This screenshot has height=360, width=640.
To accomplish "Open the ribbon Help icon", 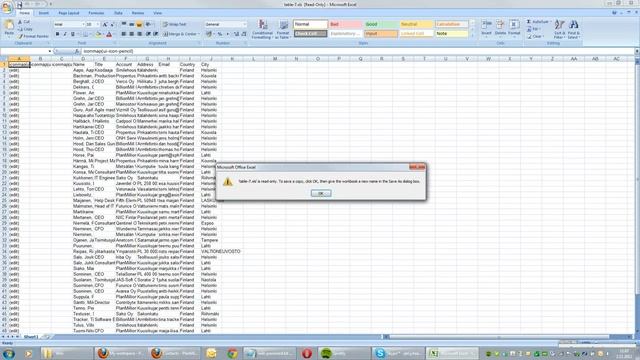I will tap(614, 13).
